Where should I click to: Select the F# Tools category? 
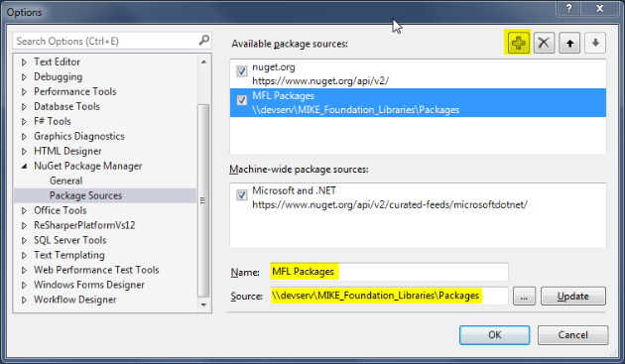click(53, 121)
